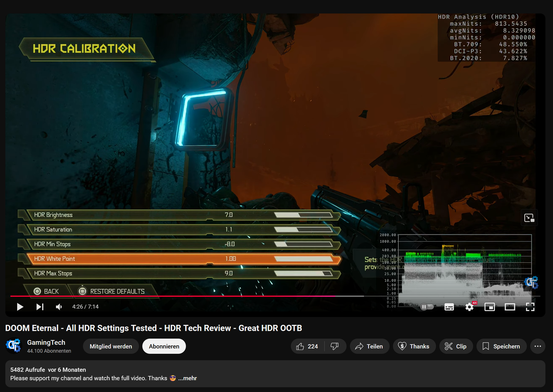Create a Clip from the video
Viewport: 553px width, 392px height.
[x=456, y=346]
